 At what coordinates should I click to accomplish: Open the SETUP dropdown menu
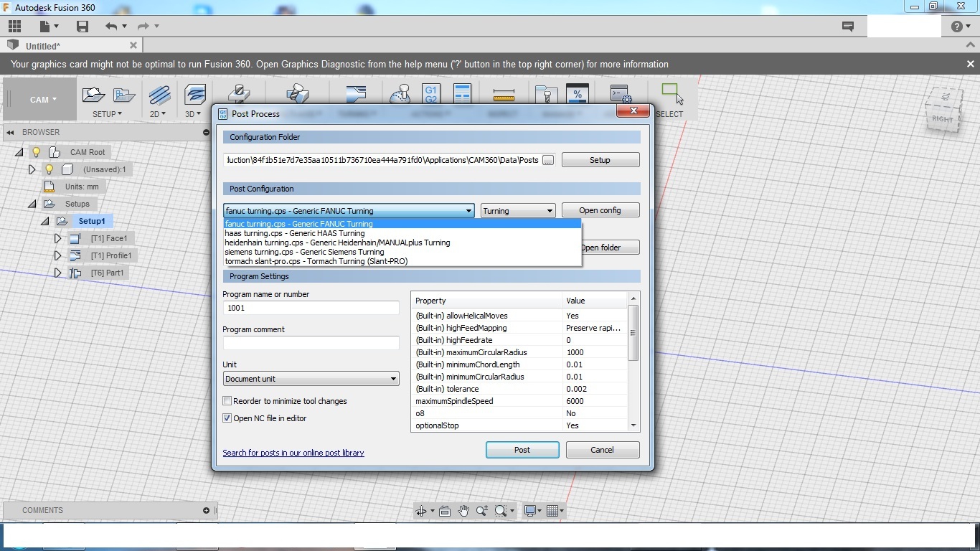pyautogui.click(x=107, y=114)
